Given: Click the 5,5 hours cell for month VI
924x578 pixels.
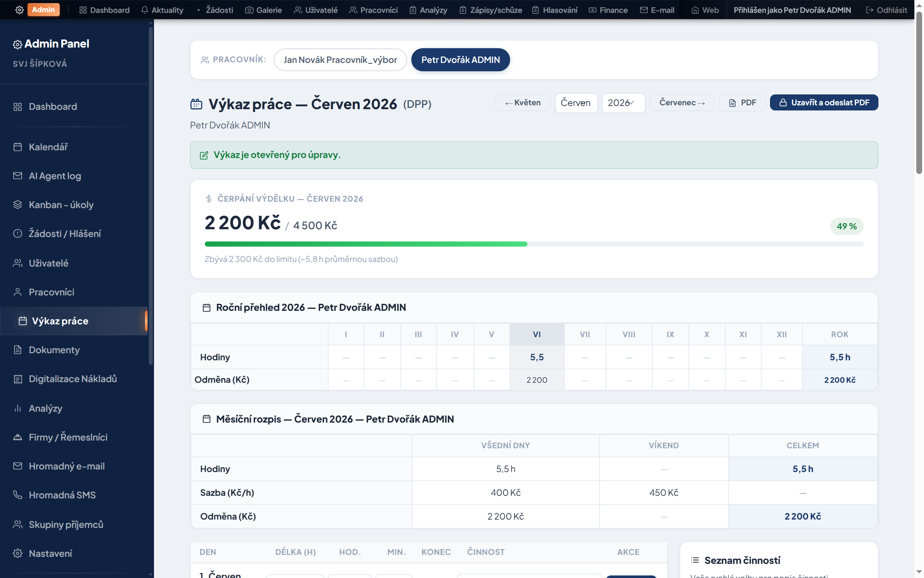Looking at the screenshot, I should (537, 357).
